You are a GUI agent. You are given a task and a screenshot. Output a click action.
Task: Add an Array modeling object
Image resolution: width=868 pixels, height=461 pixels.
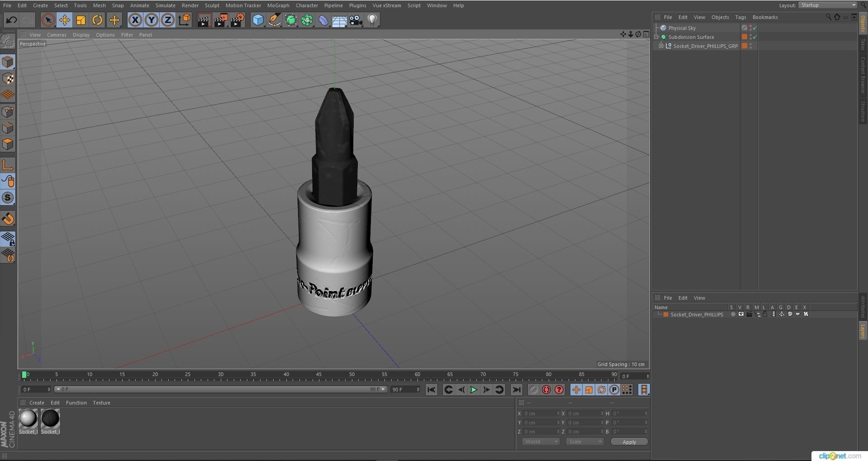pos(307,20)
